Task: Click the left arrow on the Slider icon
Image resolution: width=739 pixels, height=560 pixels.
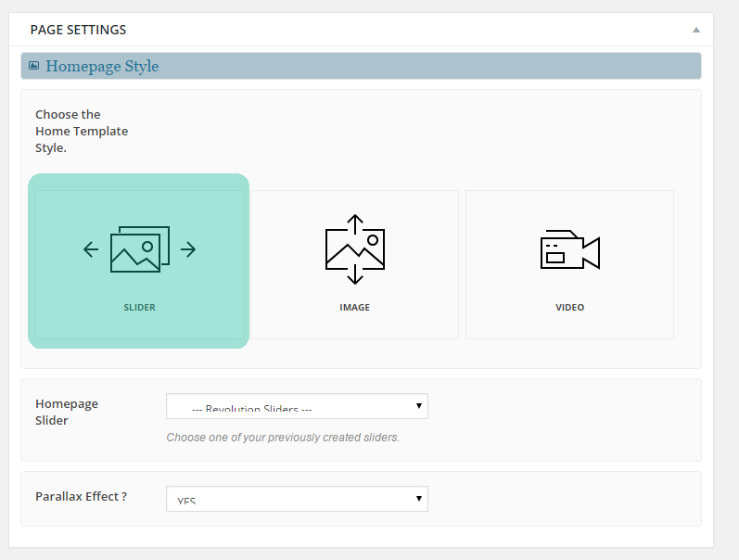Action: pos(91,249)
